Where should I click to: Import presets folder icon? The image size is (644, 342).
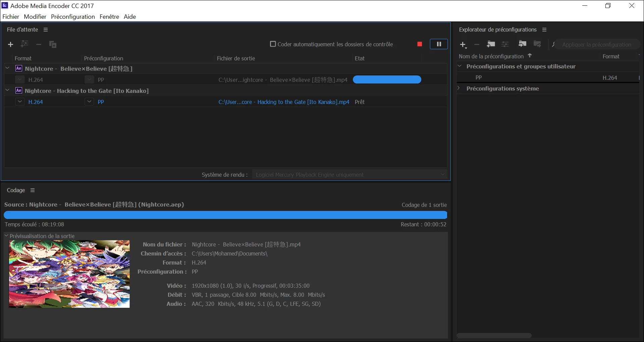coord(522,44)
